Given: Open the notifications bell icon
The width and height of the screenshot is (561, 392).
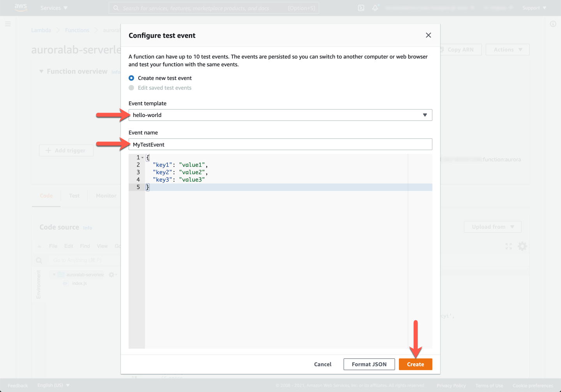Looking at the screenshot, I should coord(375,8).
